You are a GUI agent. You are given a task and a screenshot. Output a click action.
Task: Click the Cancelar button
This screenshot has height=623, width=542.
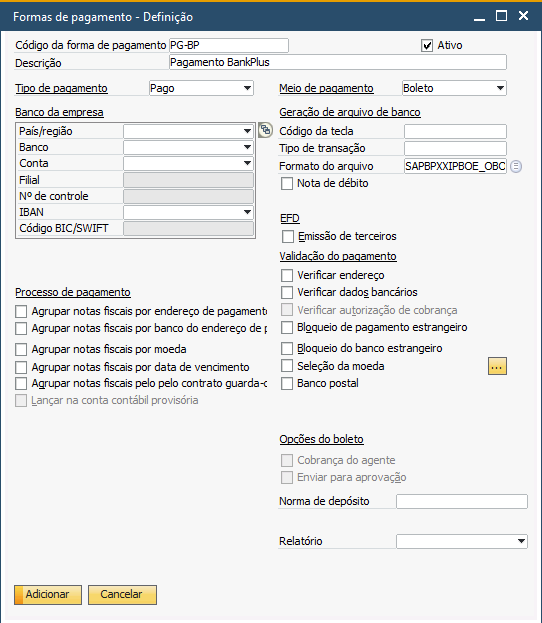click(x=122, y=594)
